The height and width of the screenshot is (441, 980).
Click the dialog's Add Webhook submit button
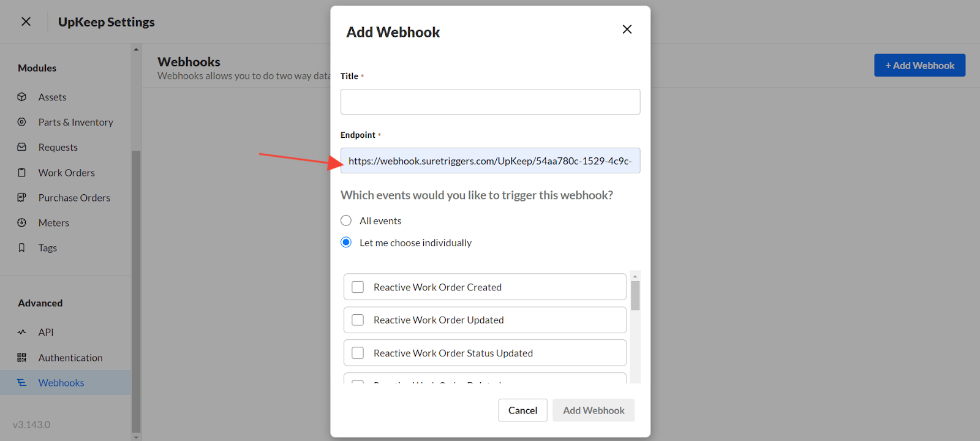[x=594, y=410]
